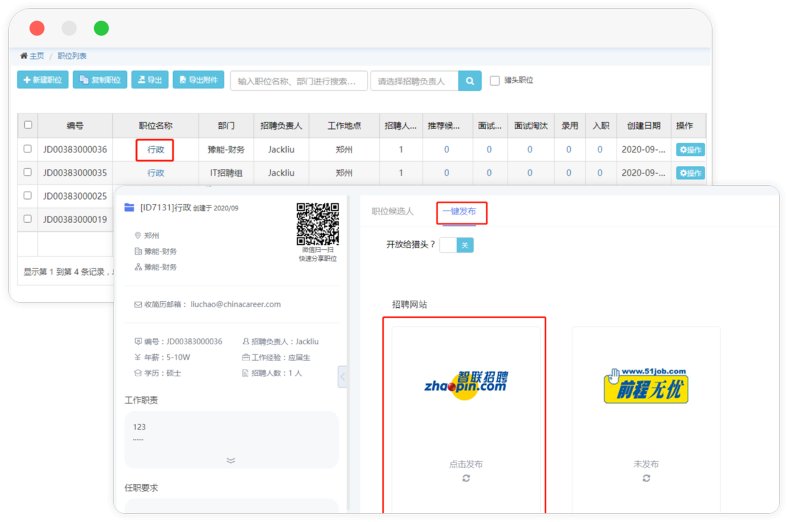Click the email icon beside 收简历邮箱
The width and height of the screenshot is (788, 522).
tap(138, 304)
